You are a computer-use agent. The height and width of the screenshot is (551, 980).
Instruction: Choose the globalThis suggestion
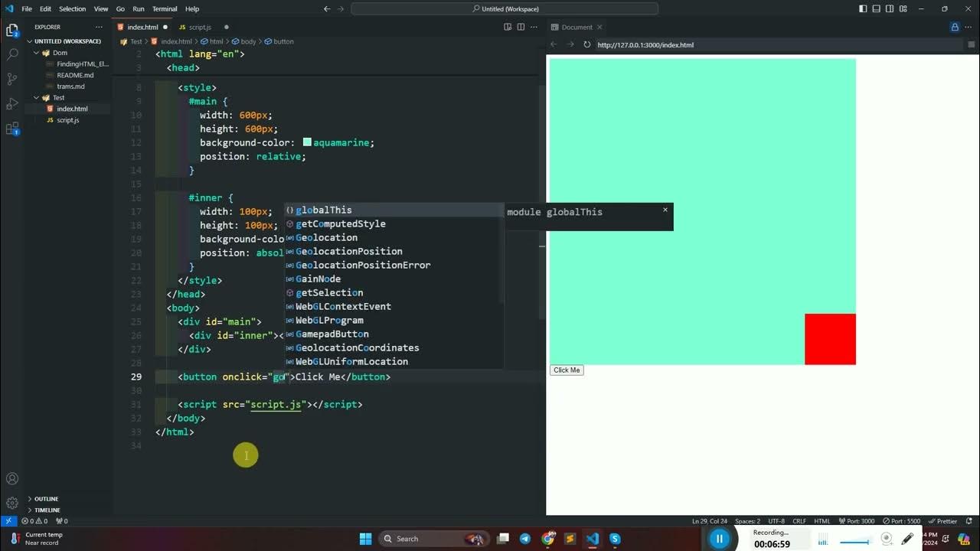394,210
